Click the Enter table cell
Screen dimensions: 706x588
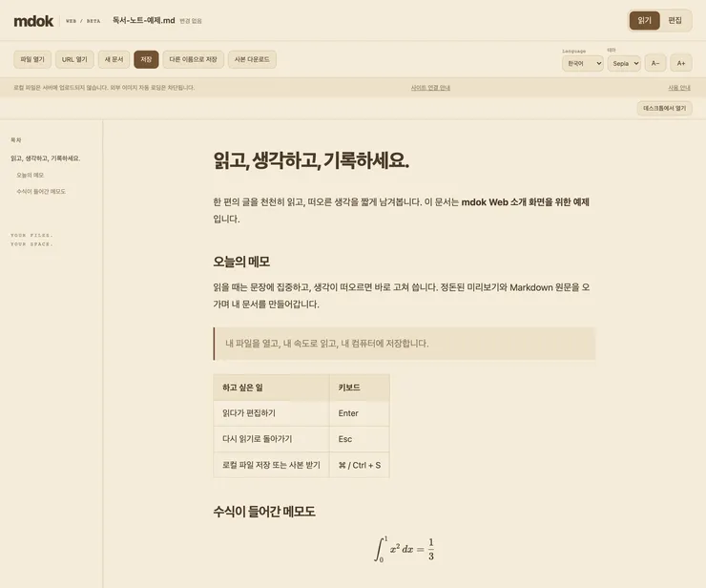point(360,413)
